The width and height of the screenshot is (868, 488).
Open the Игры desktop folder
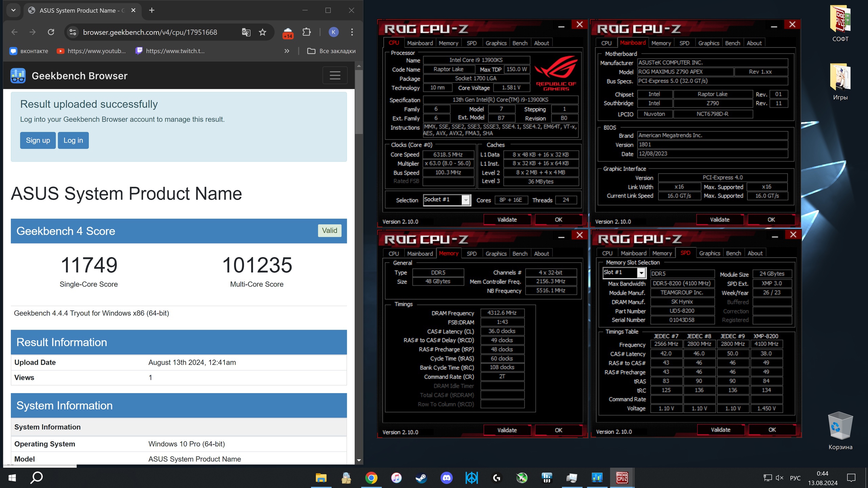coord(840,82)
